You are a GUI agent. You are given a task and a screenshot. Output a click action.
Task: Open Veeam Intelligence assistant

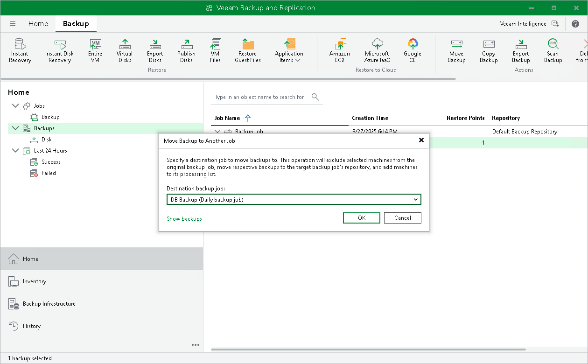529,24
